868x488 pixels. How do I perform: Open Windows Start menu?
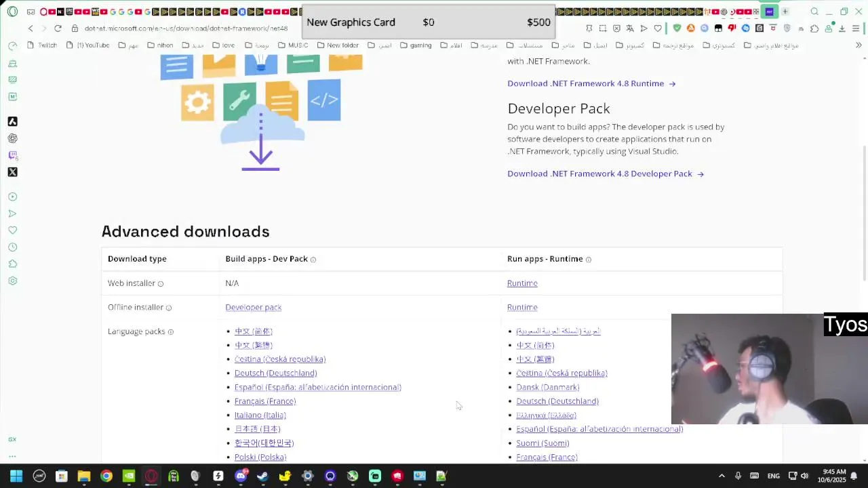point(16,476)
